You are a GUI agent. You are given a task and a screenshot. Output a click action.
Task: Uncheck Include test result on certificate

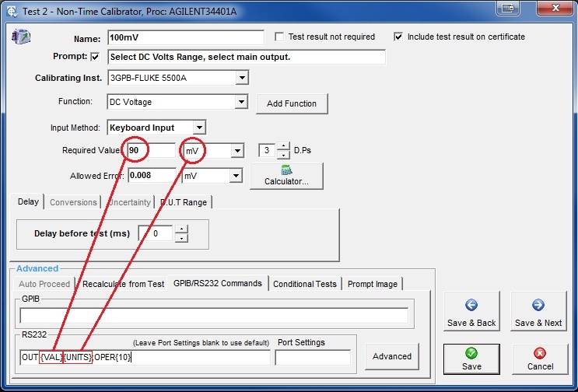click(399, 37)
